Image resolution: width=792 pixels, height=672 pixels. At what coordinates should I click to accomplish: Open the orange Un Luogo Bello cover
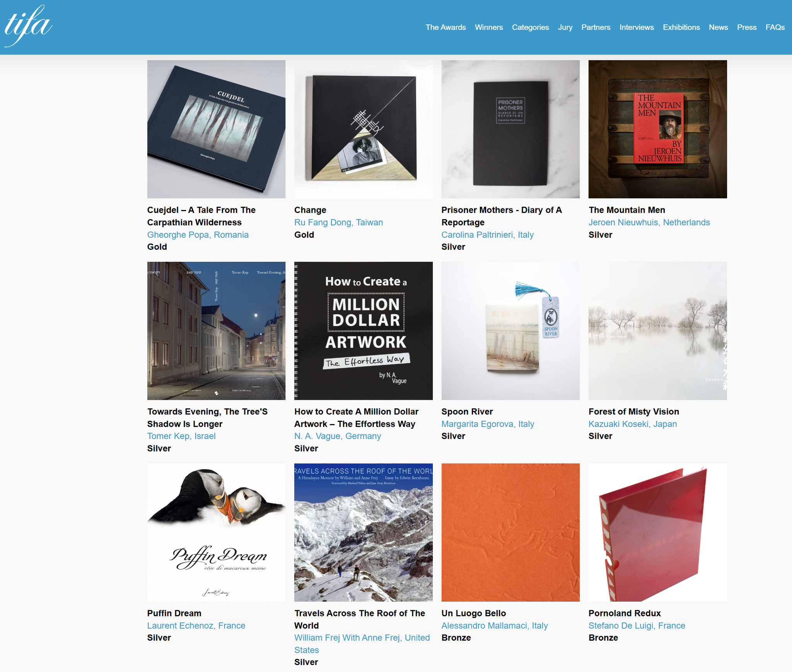(x=510, y=532)
